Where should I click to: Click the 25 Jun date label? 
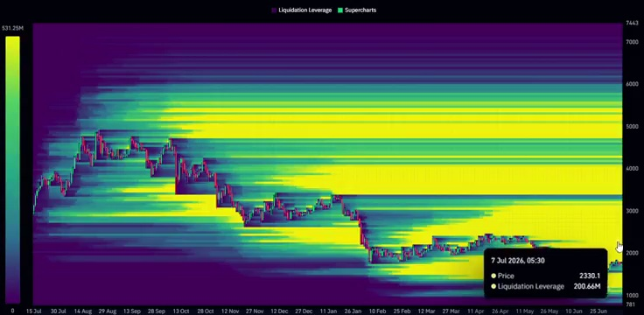click(598, 311)
